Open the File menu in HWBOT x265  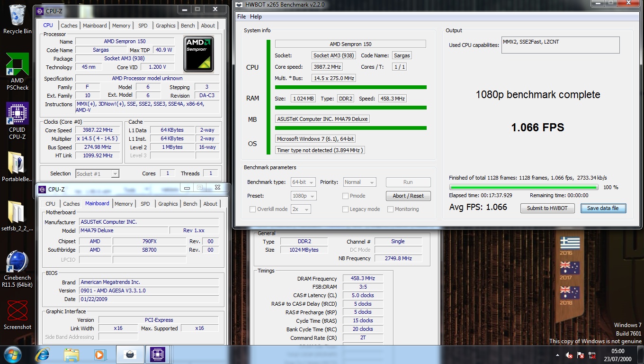[x=241, y=17]
